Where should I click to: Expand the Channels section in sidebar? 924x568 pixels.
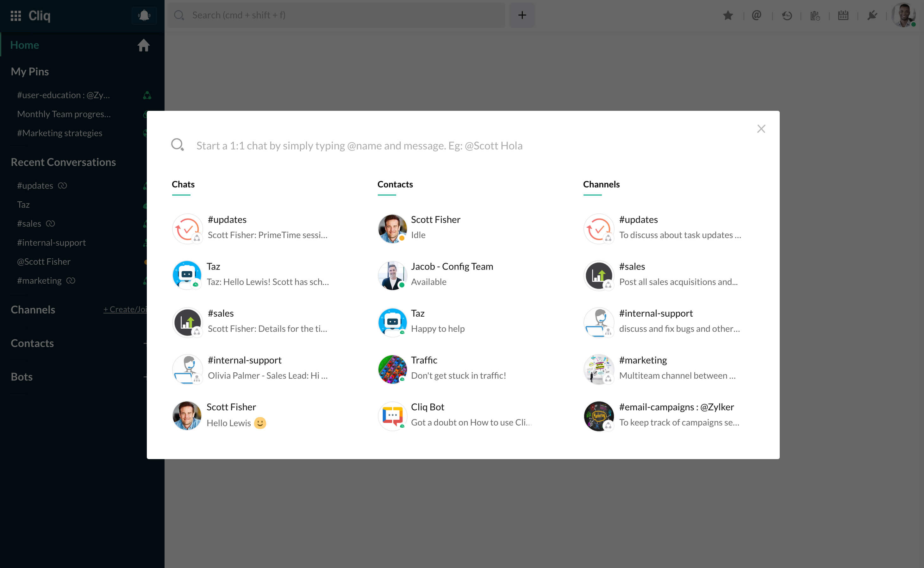pos(33,310)
